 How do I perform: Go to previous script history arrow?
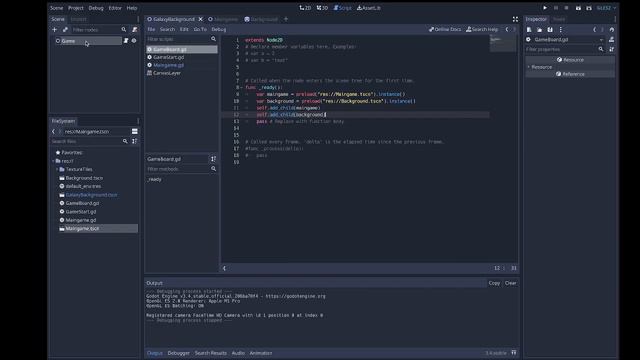[x=507, y=29]
